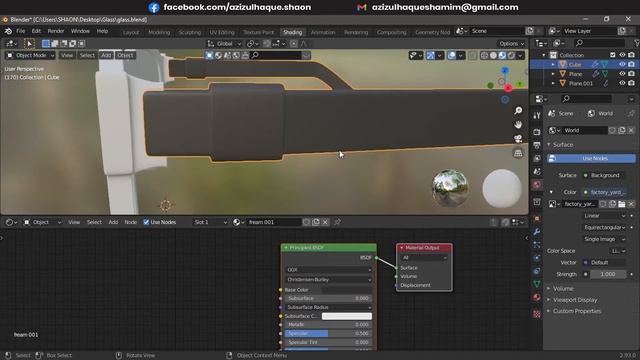Viewport: 640px width, 360px height.
Task: Toggle X-ray mode in viewport header
Action: click(x=473, y=55)
